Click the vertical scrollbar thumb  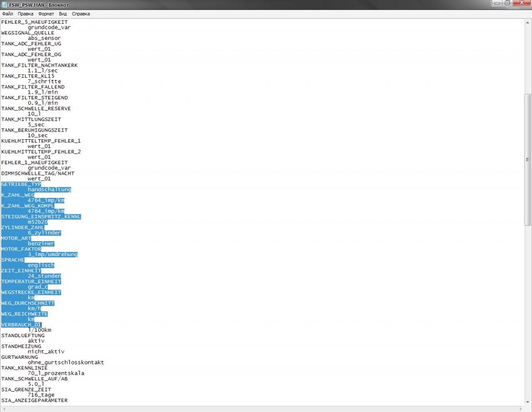pos(527,160)
